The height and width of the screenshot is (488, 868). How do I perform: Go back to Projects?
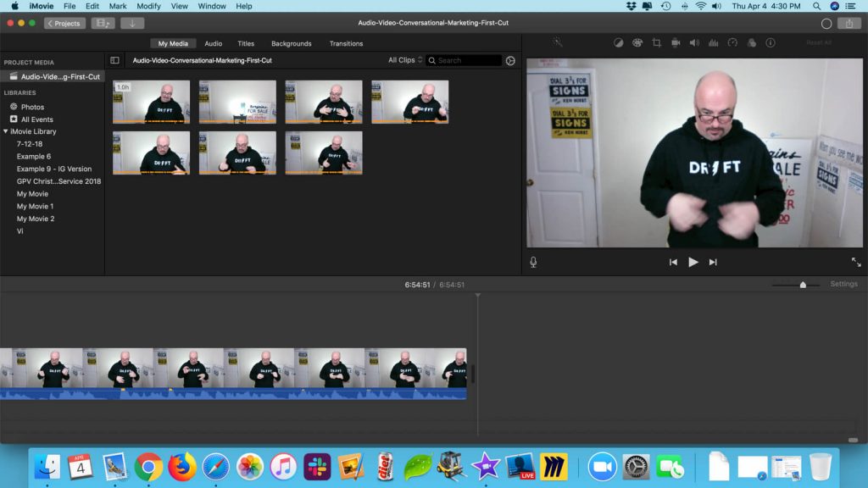(x=65, y=23)
